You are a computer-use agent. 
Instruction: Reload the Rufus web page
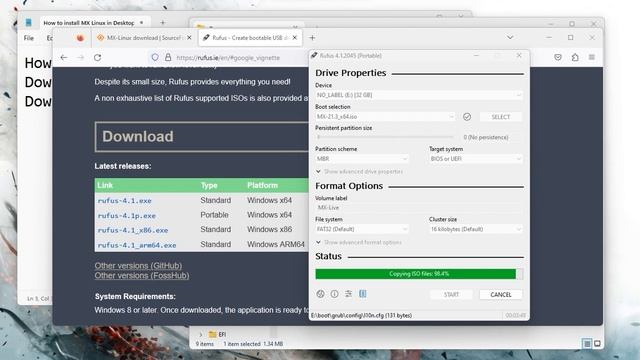tap(97, 58)
